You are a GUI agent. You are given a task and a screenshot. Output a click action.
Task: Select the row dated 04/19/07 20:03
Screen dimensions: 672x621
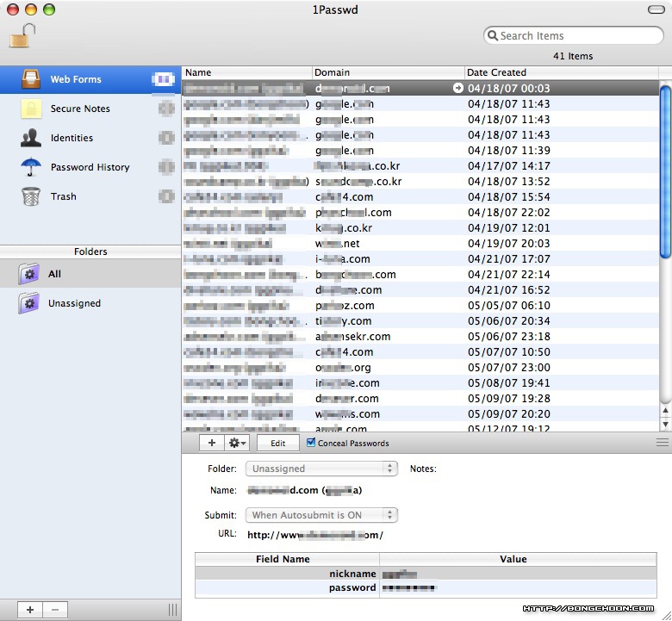[x=420, y=244]
